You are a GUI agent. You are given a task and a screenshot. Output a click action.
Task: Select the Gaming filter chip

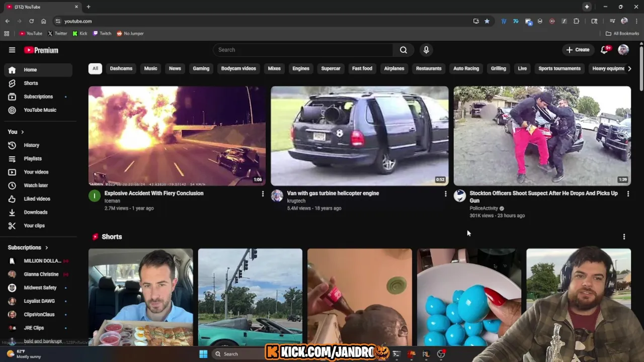(x=201, y=68)
